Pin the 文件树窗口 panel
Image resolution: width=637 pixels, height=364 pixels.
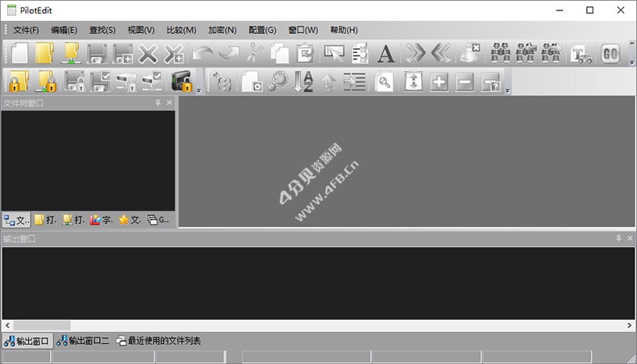(158, 103)
